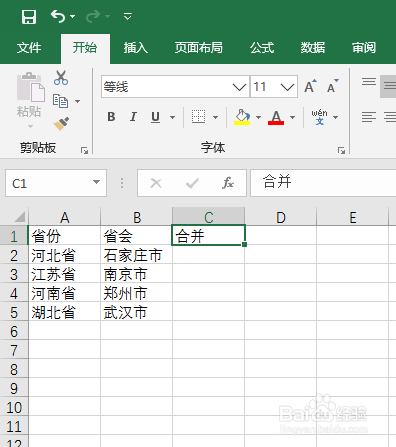Select cell containing 省份
Image resolution: width=396 pixels, height=447 pixels.
tap(65, 236)
